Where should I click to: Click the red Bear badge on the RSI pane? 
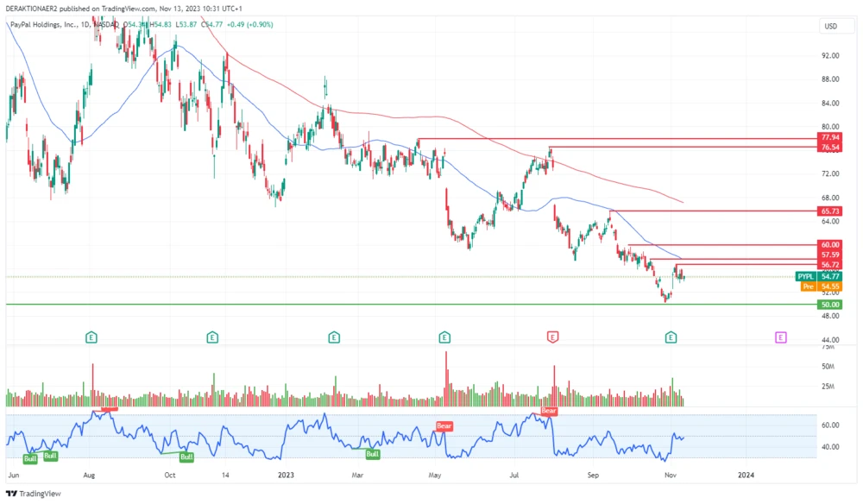(444, 425)
